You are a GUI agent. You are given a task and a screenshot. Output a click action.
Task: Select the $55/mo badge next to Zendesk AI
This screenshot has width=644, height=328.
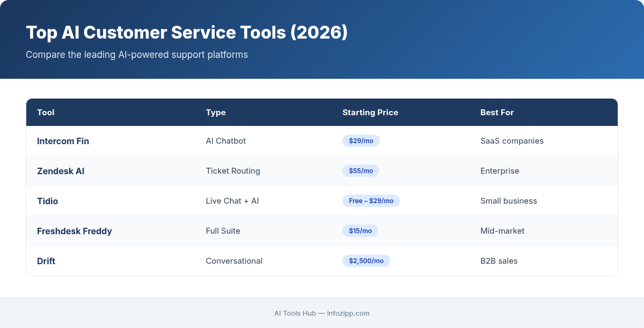point(361,170)
